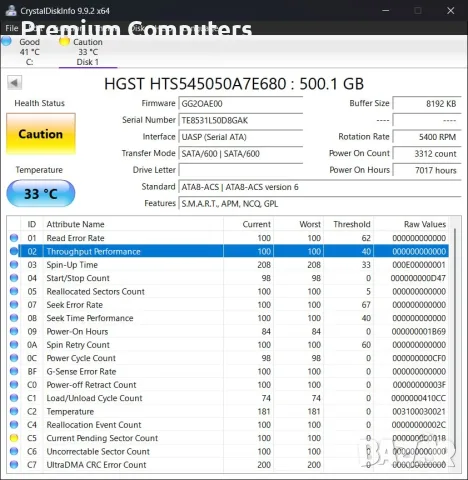Open the File menu
The image size is (468, 480).
click(11, 28)
